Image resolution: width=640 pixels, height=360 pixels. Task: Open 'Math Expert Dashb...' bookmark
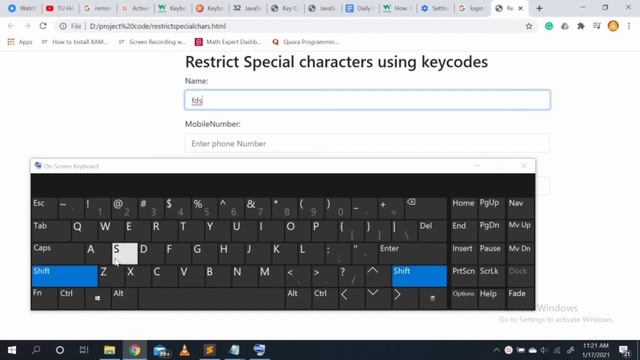point(228,42)
